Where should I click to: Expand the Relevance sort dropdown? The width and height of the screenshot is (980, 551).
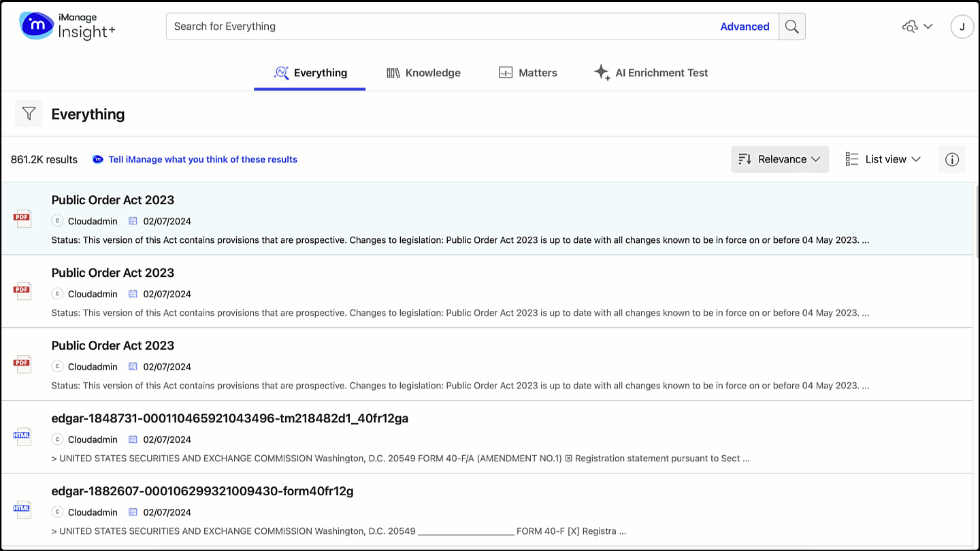(x=780, y=159)
